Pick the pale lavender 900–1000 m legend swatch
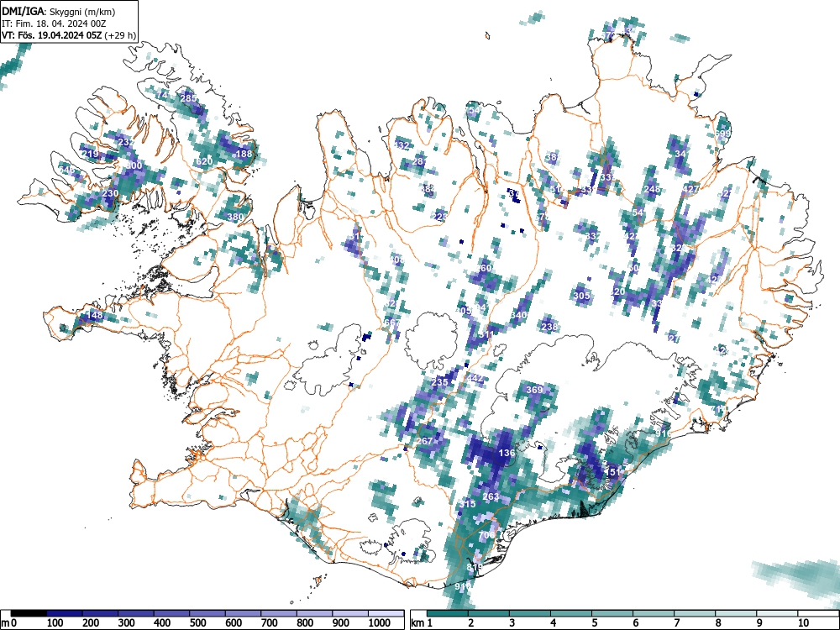840x630 pixels. 350,613
